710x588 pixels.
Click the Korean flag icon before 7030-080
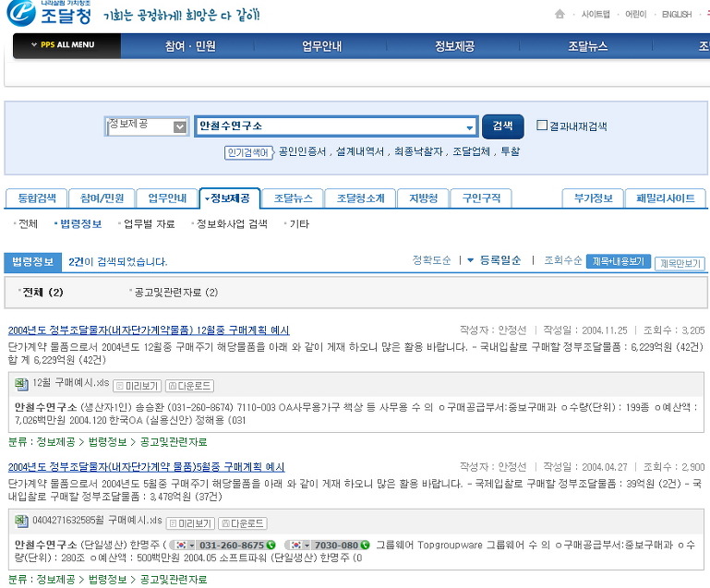295,546
